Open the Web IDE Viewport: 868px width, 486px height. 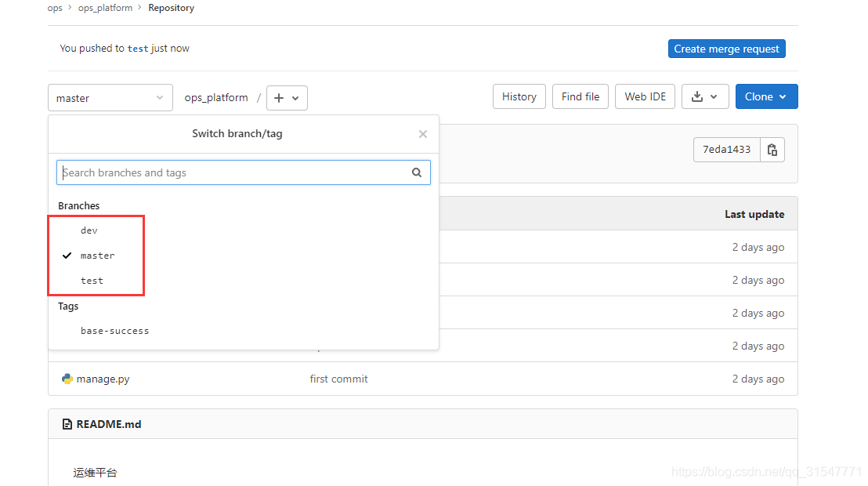click(x=645, y=96)
